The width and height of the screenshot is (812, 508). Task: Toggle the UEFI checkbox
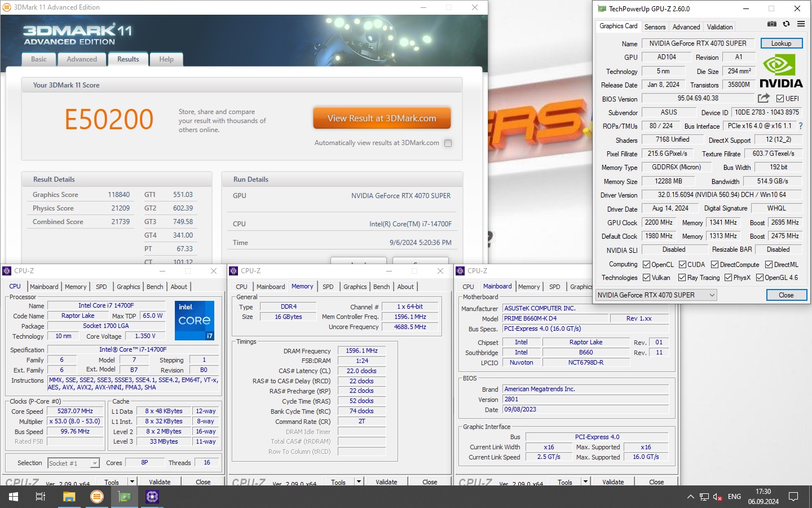(780, 98)
